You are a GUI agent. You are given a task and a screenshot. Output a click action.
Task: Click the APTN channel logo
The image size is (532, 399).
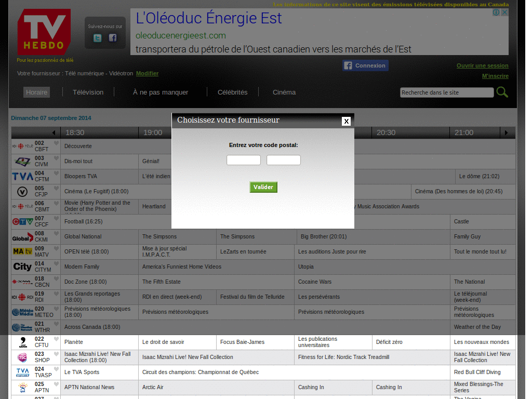[x=23, y=388]
